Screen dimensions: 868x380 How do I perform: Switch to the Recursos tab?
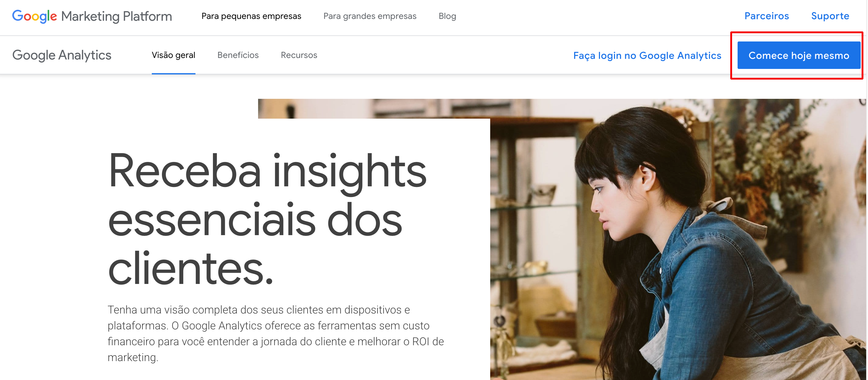point(299,55)
